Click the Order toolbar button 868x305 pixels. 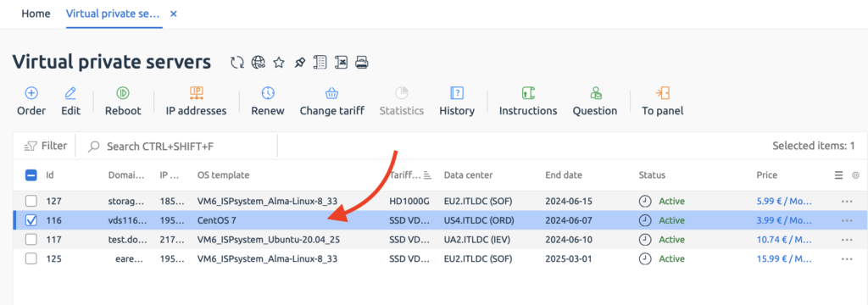coord(31,102)
